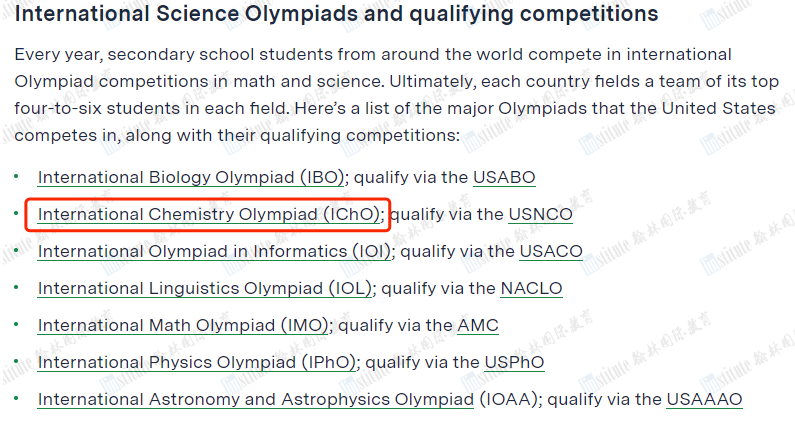Visit the USNCO link
This screenshot has width=795, height=432.
[540, 214]
